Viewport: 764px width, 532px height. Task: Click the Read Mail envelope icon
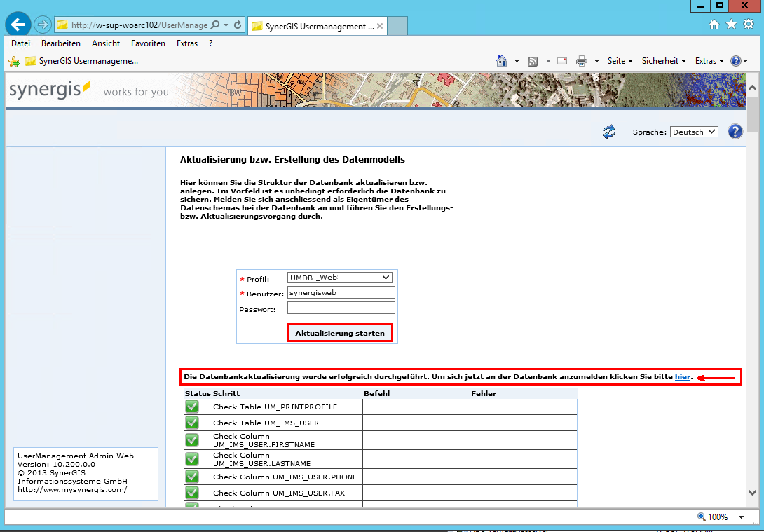[x=561, y=61]
